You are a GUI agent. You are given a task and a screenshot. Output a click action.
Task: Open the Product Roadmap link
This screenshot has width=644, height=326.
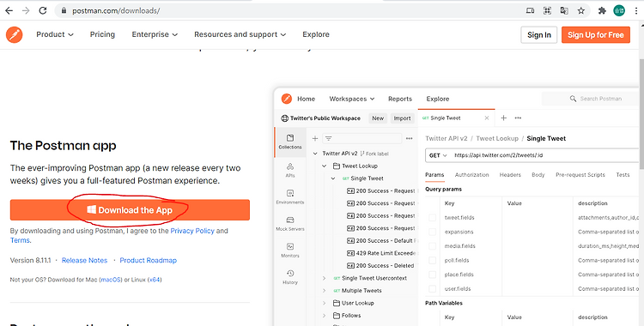coord(149,260)
